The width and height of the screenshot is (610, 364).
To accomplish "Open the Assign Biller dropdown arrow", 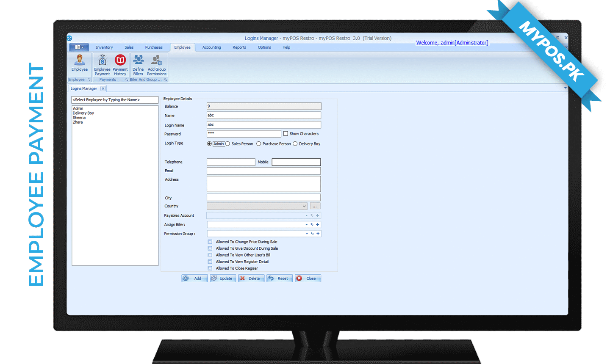I will (x=307, y=225).
